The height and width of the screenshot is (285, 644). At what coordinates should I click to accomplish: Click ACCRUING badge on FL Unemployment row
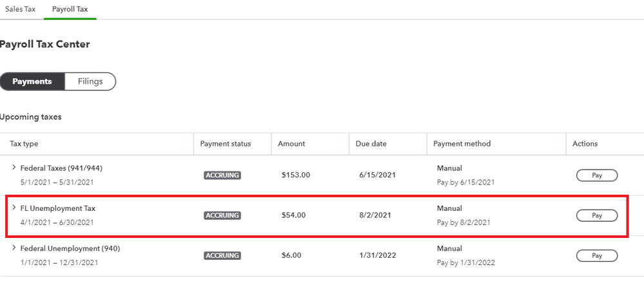[222, 215]
